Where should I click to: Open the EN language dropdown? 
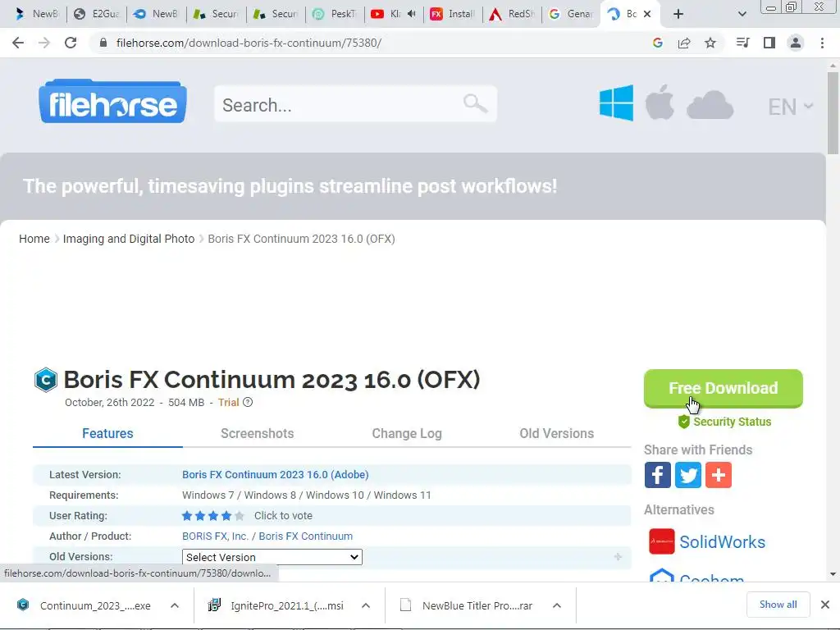(x=791, y=107)
